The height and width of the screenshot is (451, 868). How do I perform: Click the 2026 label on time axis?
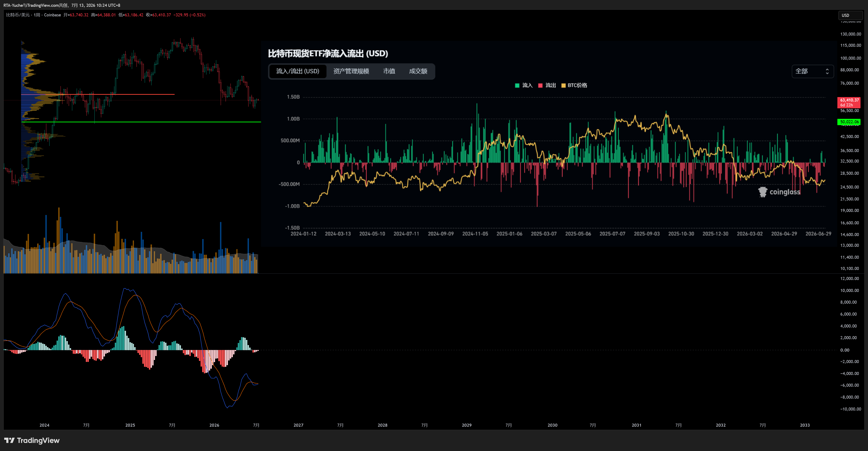[x=214, y=425]
